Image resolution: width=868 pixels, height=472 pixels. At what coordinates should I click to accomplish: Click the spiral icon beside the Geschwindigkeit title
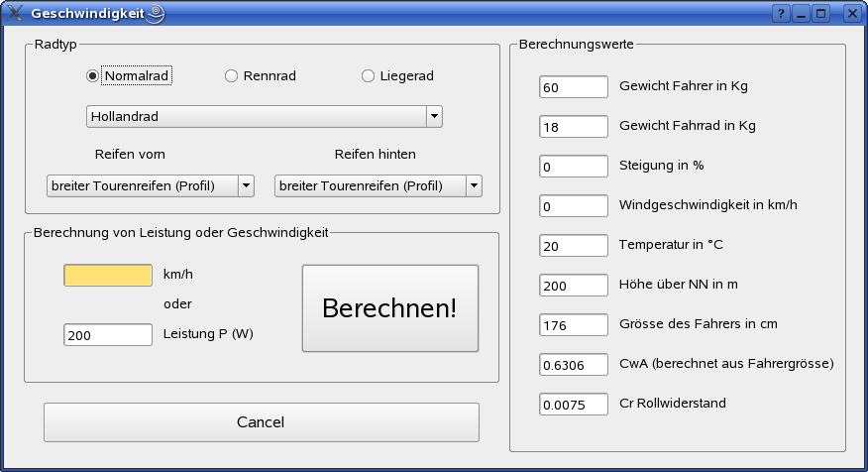coord(156,14)
